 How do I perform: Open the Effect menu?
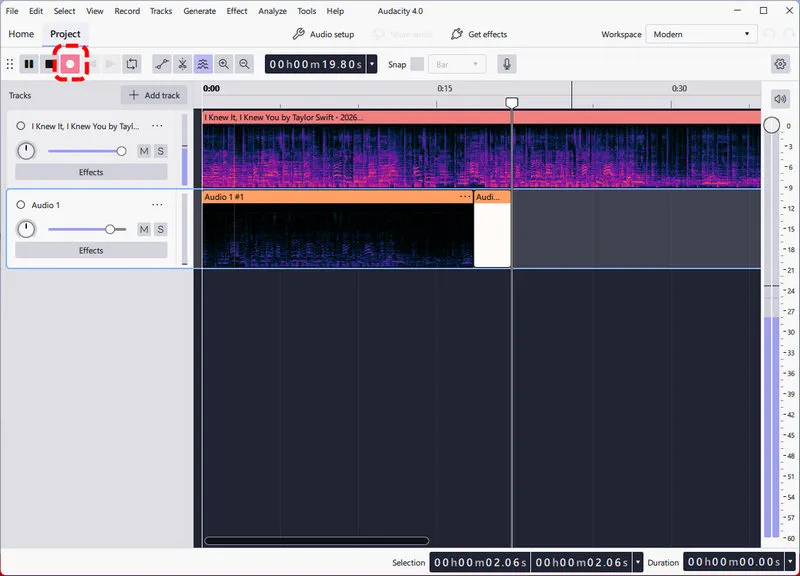[x=237, y=11]
